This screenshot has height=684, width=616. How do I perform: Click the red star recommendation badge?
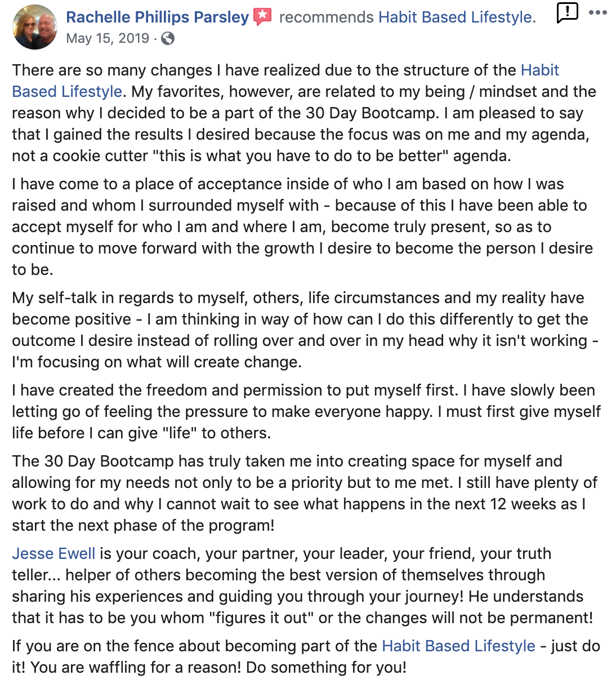tap(262, 17)
